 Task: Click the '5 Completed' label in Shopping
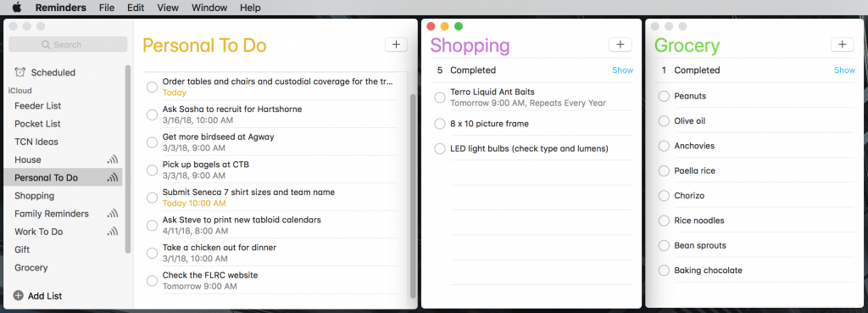click(466, 70)
